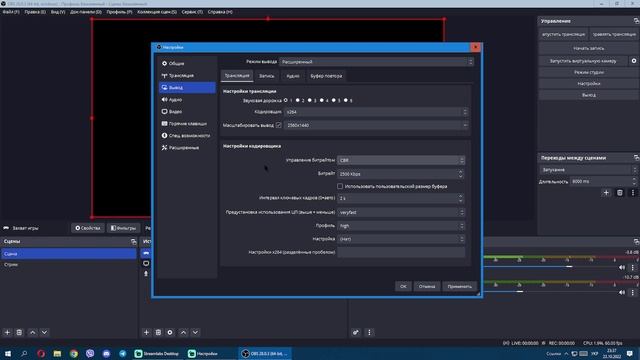The width and height of the screenshot is (640, 360).
Task: Open virtual camera settings gear icon
Action: (x=633, y=61)
